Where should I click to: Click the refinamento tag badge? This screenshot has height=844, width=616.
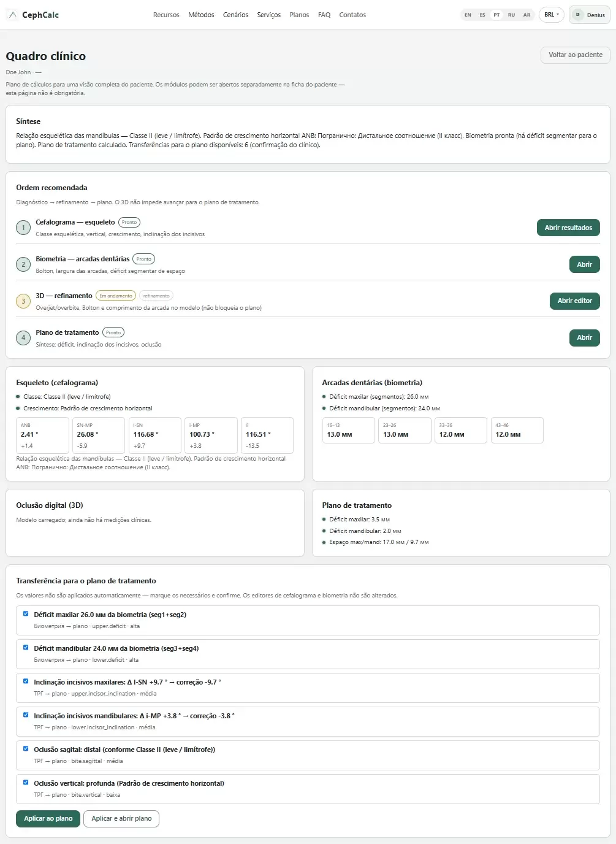[156, 296]
